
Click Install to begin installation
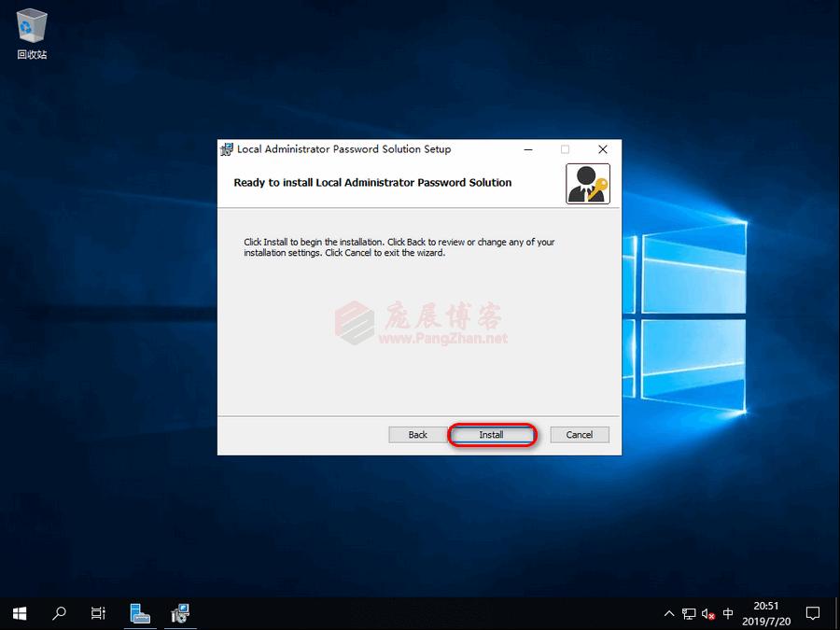coord(492,434)
